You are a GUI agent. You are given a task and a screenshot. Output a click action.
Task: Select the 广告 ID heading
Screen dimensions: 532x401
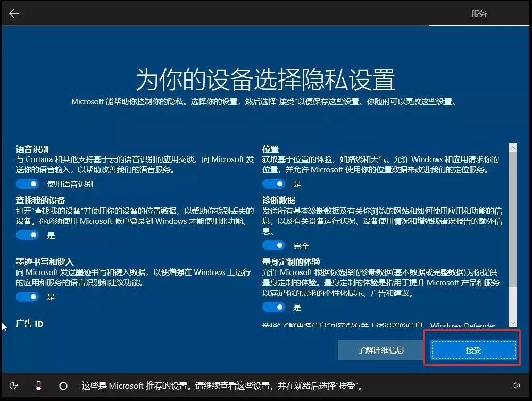click(30, 324)
